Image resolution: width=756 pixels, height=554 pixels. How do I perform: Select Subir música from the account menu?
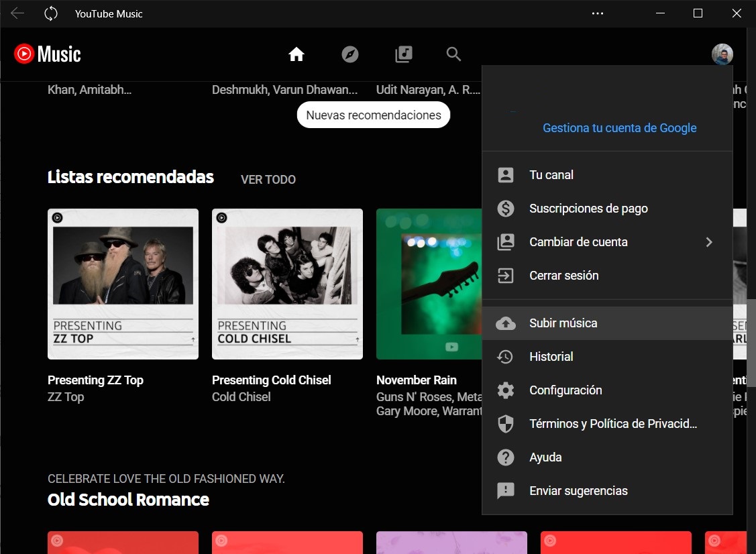pyautogui.click(x=563, y=323)
